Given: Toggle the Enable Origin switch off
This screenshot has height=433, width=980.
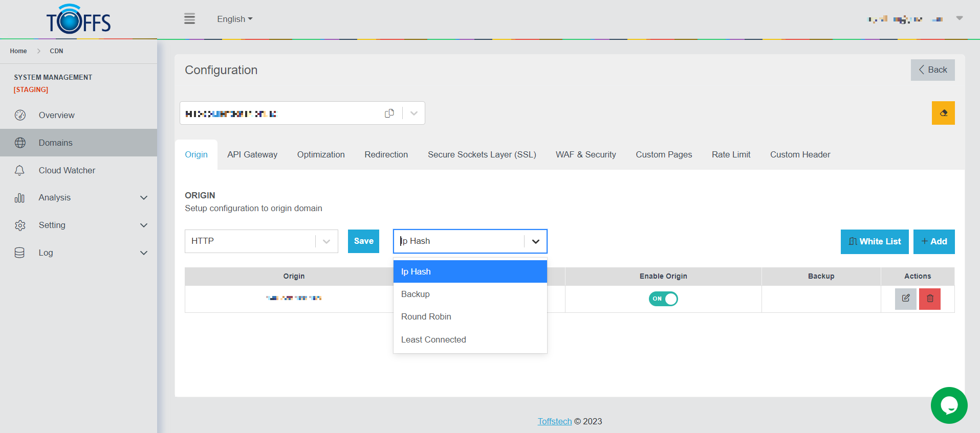Looking at the screenshot, I should pyautogui.click(x=663, y=299).
